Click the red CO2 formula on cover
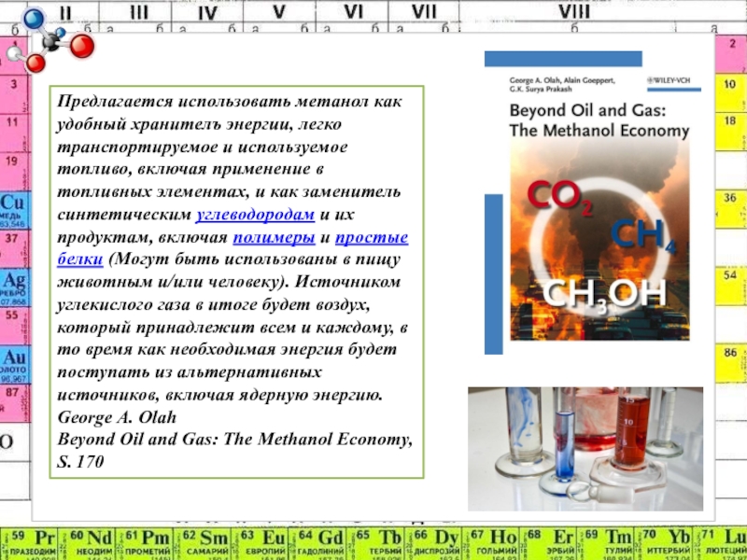The image size is (747, 560). click(559, 197)
